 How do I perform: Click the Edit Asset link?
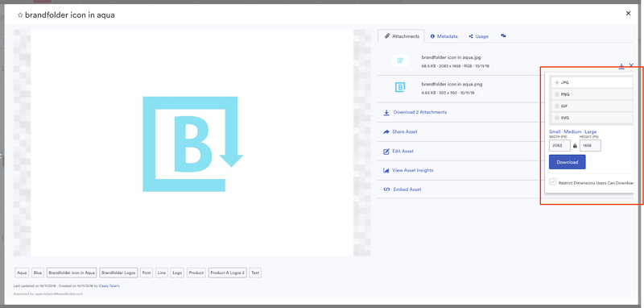(402, 151)
